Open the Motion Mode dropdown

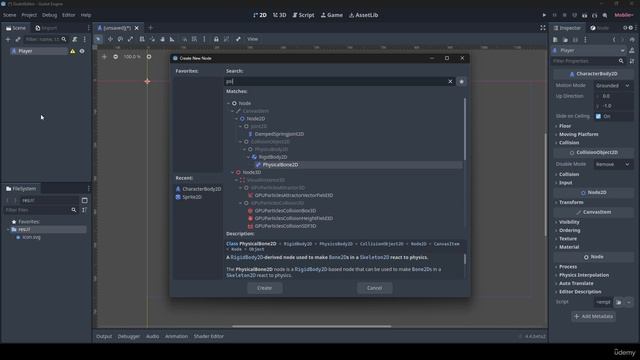(x=613, y=86)
